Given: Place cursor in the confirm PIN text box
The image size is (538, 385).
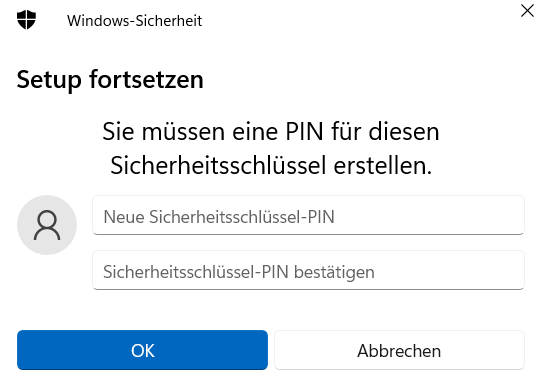Looking at the screenshot, I should click(x=308, y=270).
